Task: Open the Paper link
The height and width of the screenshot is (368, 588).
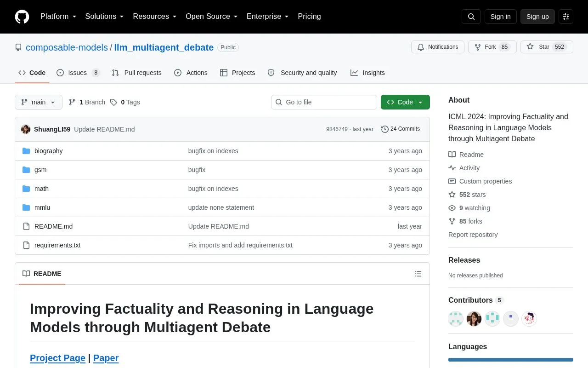Action: tap(106, 358)
